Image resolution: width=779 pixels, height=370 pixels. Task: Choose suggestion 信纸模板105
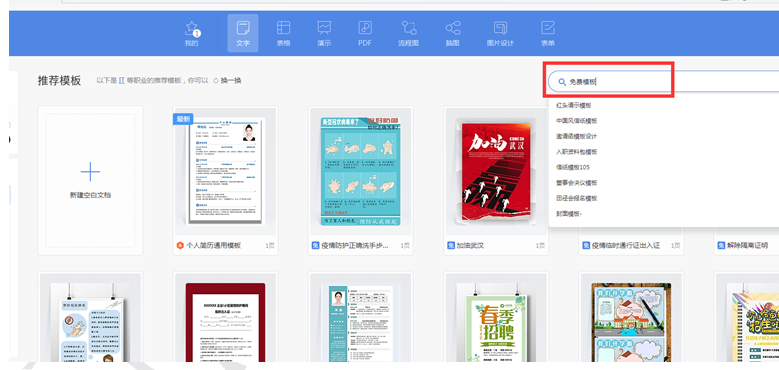pyautogui.click(x=573, y=167)
